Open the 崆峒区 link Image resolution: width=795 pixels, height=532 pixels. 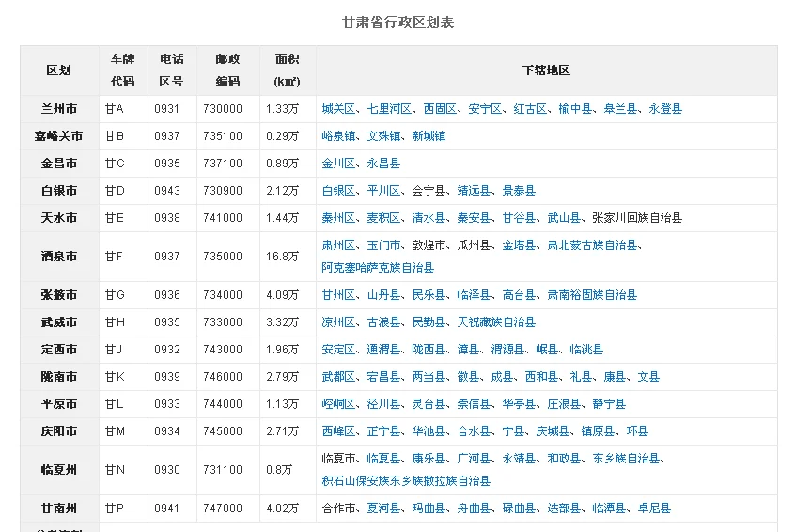[338, 405]
